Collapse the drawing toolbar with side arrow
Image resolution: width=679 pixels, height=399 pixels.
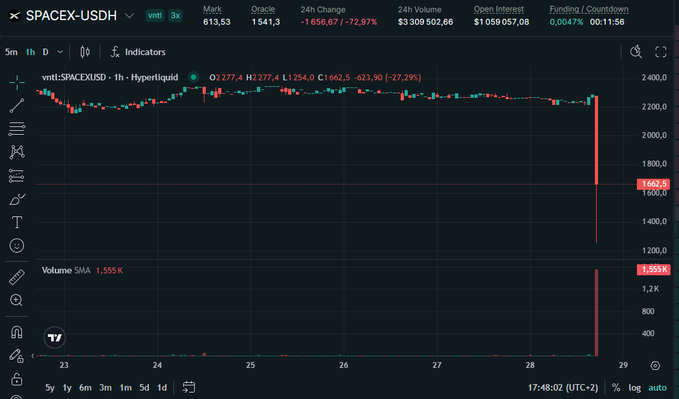[32, 356]
